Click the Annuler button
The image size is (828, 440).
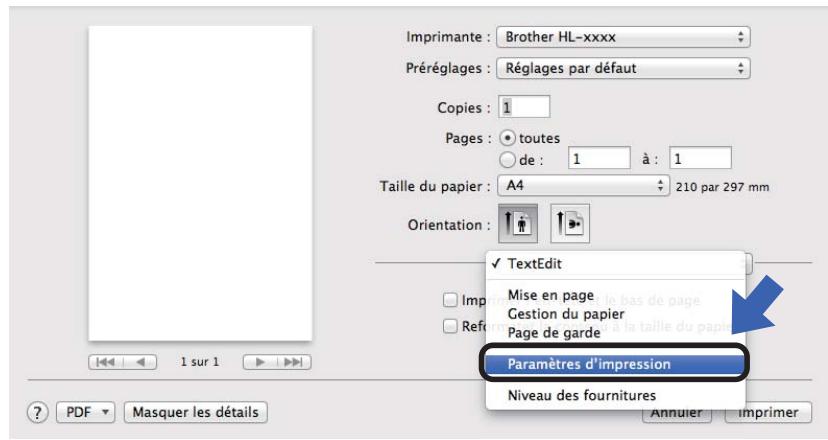pyautogui.click(x=676, y=413)
